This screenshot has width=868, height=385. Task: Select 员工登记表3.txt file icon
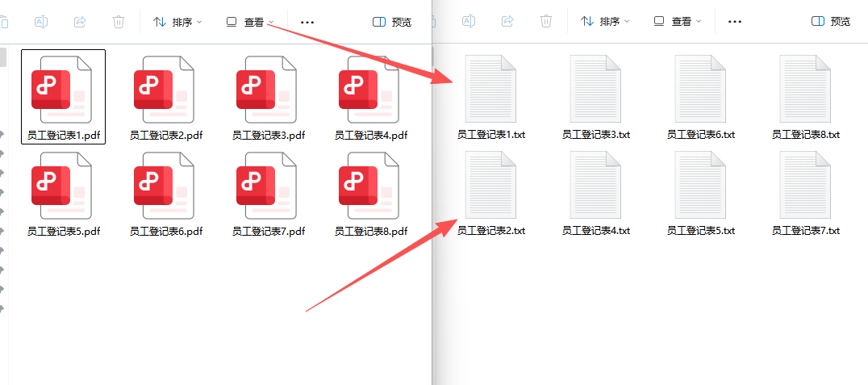[x=595, y=89]
